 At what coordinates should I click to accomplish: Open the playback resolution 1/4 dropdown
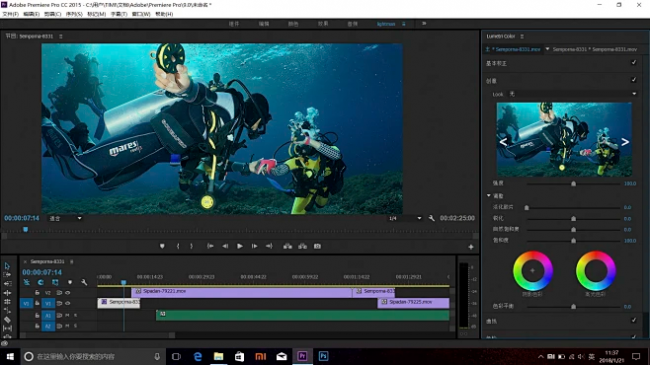point(405,218)
